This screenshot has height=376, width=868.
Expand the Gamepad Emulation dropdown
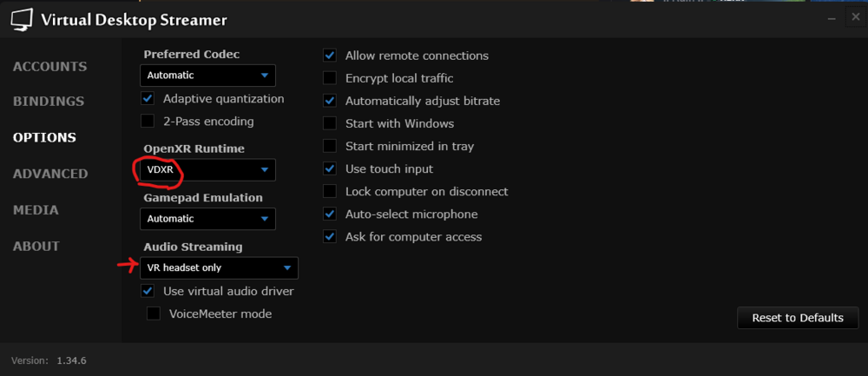(x=208, y=219)
